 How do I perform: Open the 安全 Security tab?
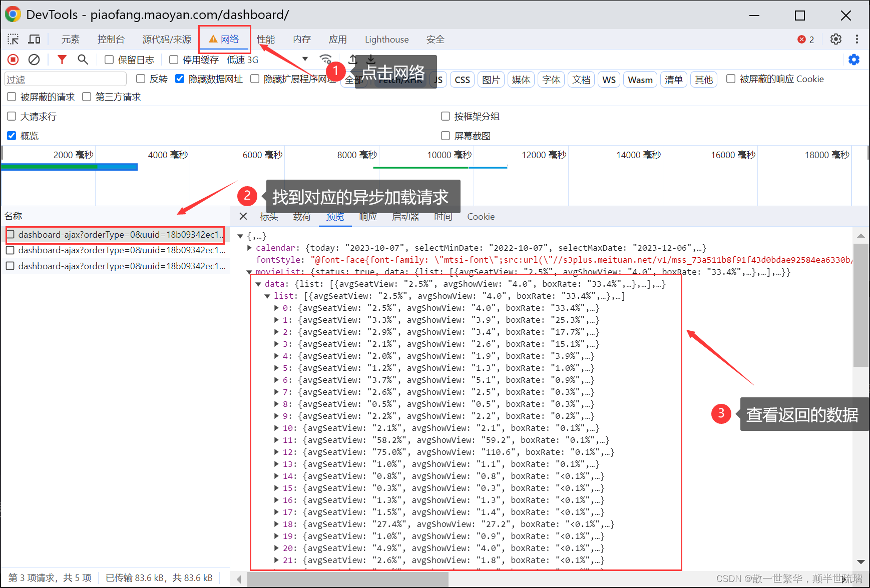(x=436, y=39)
